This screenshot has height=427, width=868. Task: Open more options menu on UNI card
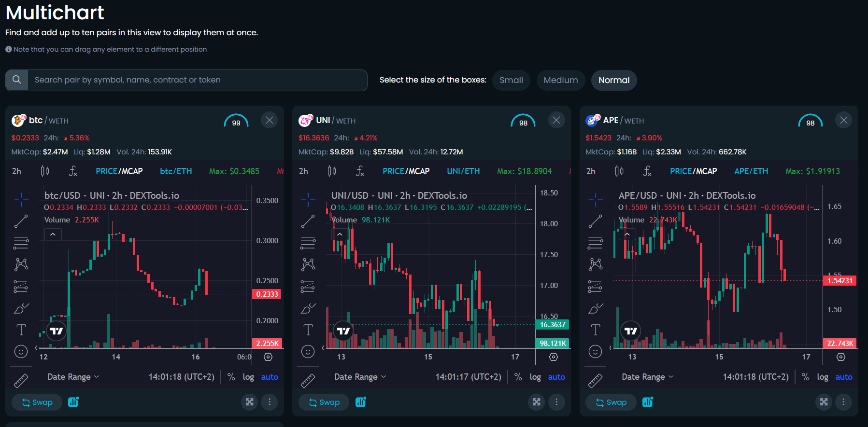coord(556,402)
